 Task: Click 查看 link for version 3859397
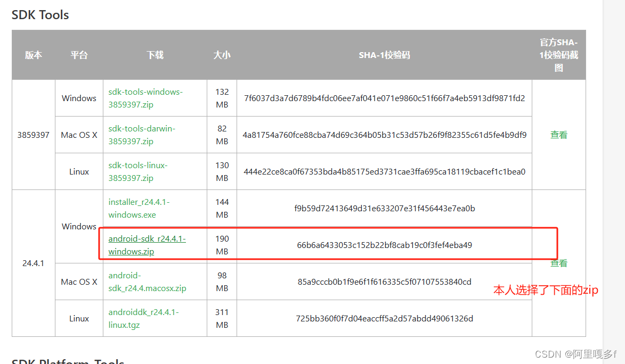558,135
